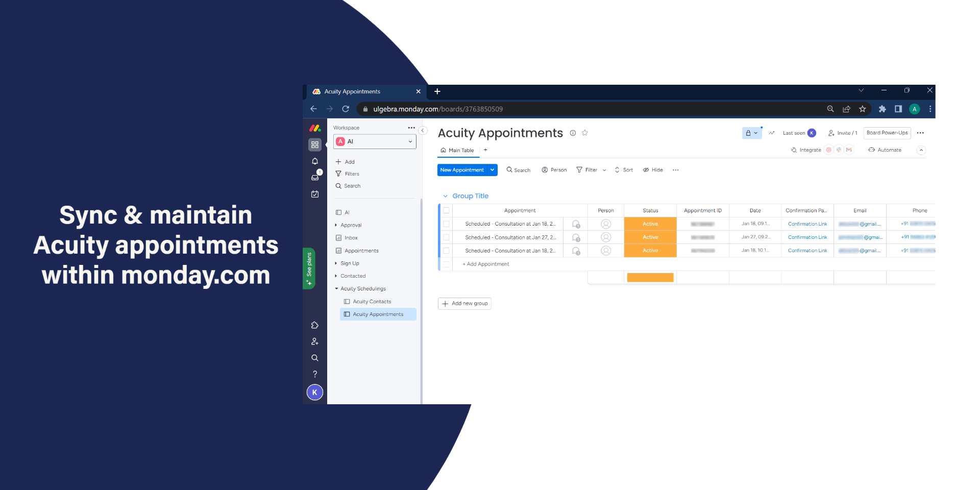
Task: Open the notifications bell
Action: [315, 161]
